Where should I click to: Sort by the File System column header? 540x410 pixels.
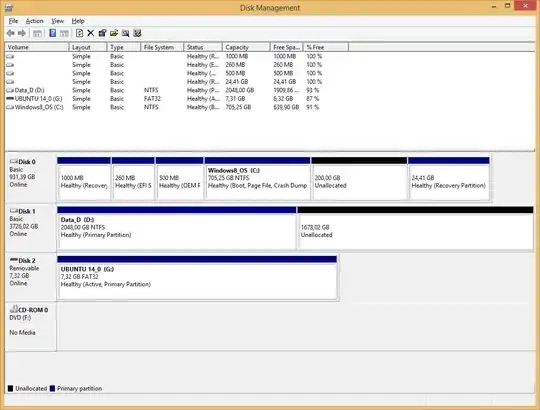tap(162, 47)
